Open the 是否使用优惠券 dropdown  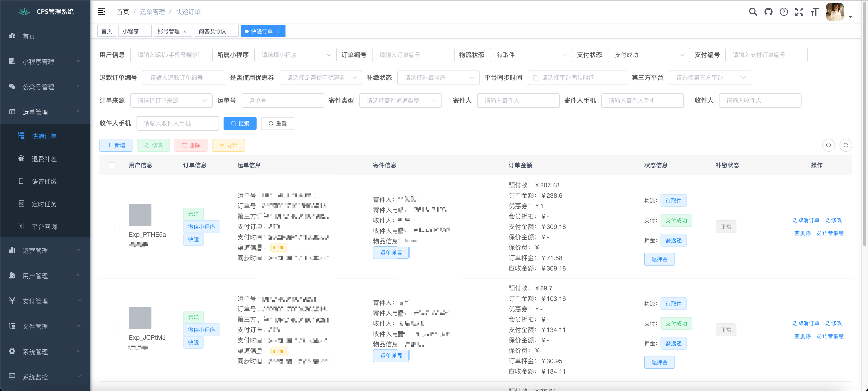click(321, 78)
